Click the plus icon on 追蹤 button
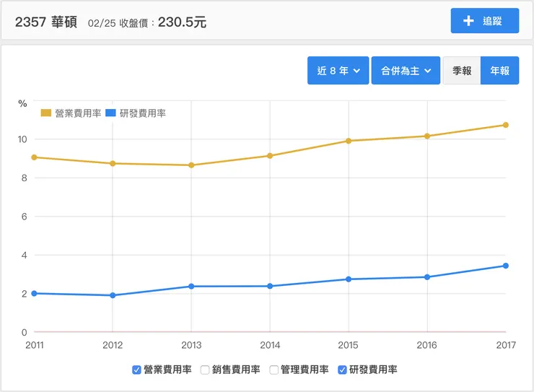Image resolution: width=534 pixels, height=392 pixels. coord(468,21)
